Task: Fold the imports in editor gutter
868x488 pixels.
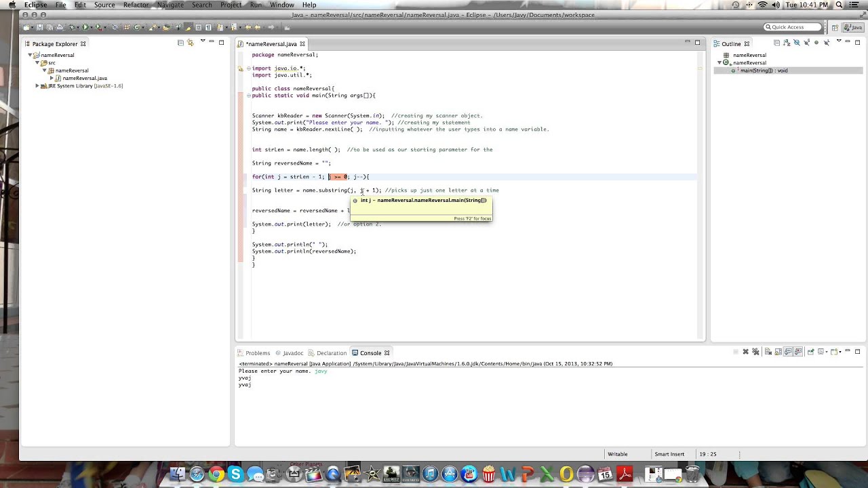Action: click(x=249, y=68)
